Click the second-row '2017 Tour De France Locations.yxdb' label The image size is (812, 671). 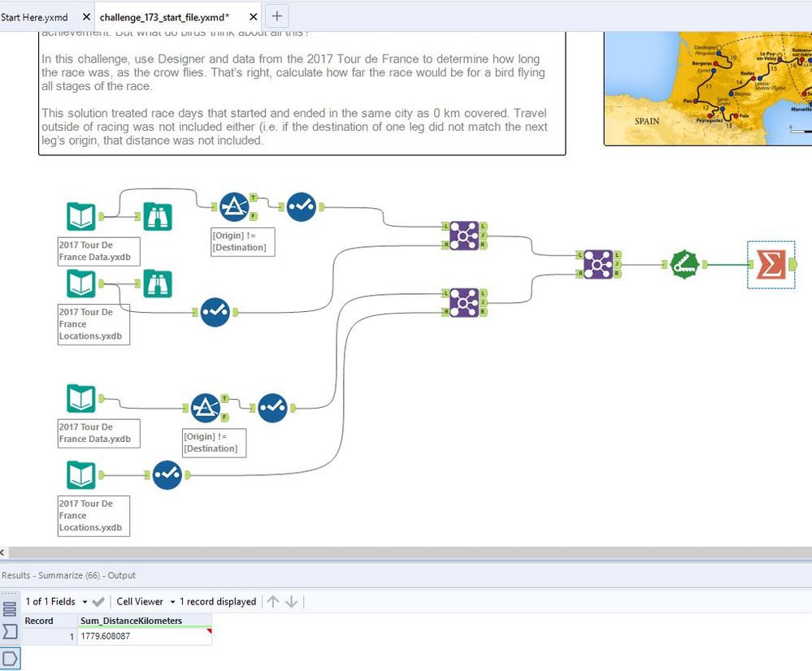[93, 324]
